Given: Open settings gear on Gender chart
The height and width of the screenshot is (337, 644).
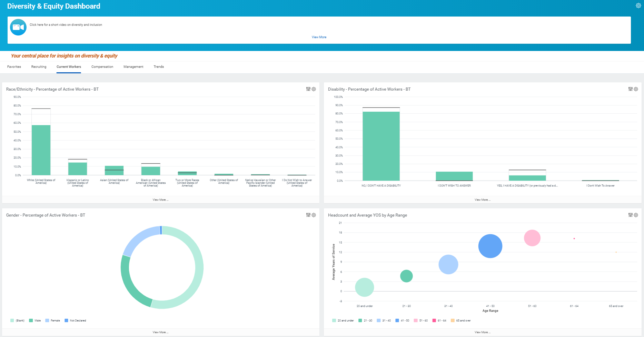Looking at the screenshot, I should (314, 215).
